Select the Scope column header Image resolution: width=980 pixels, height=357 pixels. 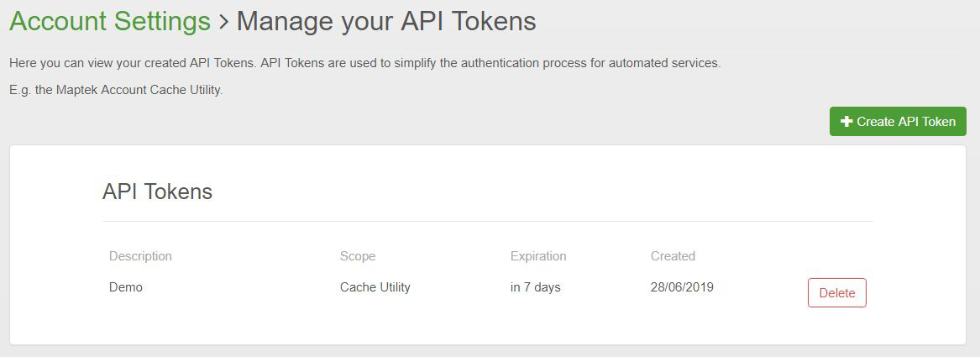[x=358, y=256]
